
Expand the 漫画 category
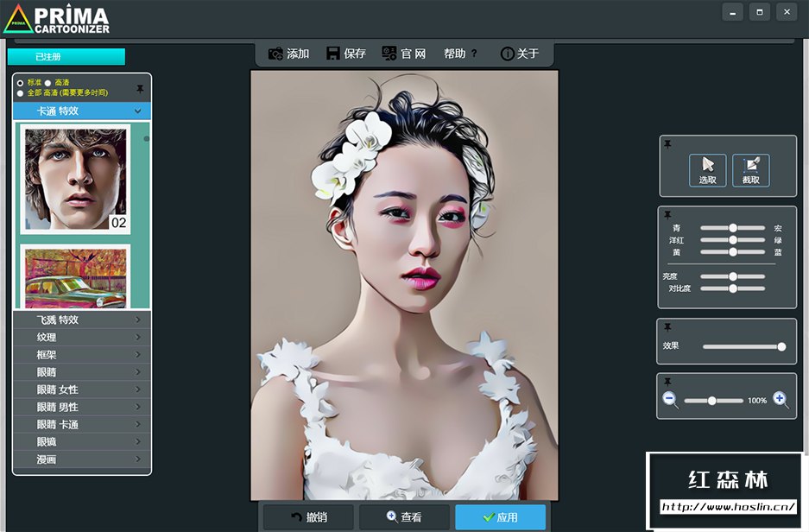82,459
